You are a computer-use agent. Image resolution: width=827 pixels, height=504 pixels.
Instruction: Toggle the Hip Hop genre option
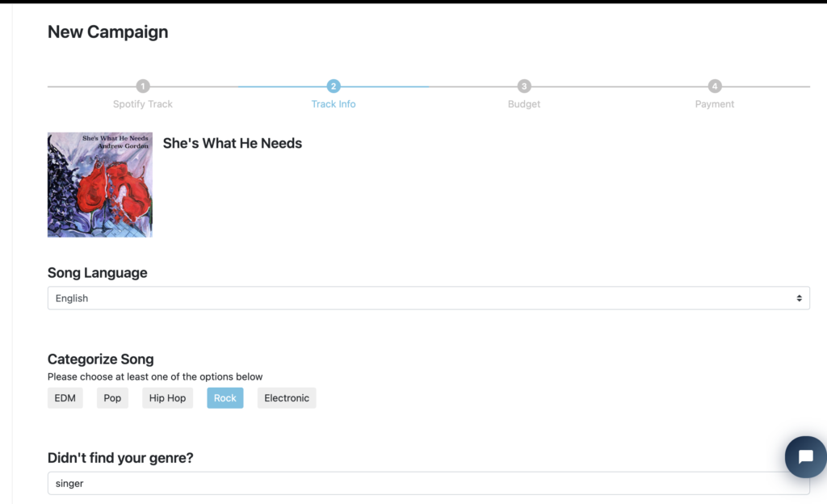tap(167, 398)
